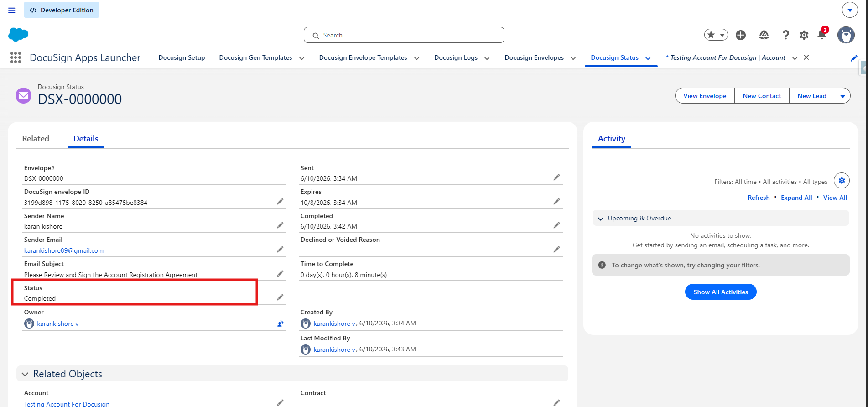Click the edit navigation pencil icon

click(854, 58)
